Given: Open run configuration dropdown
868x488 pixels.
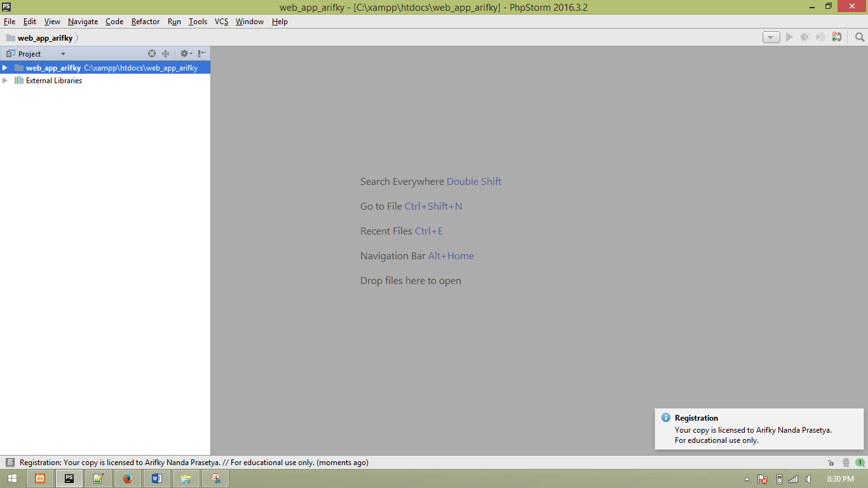Looking at the screenshot, I should [771, 37].
